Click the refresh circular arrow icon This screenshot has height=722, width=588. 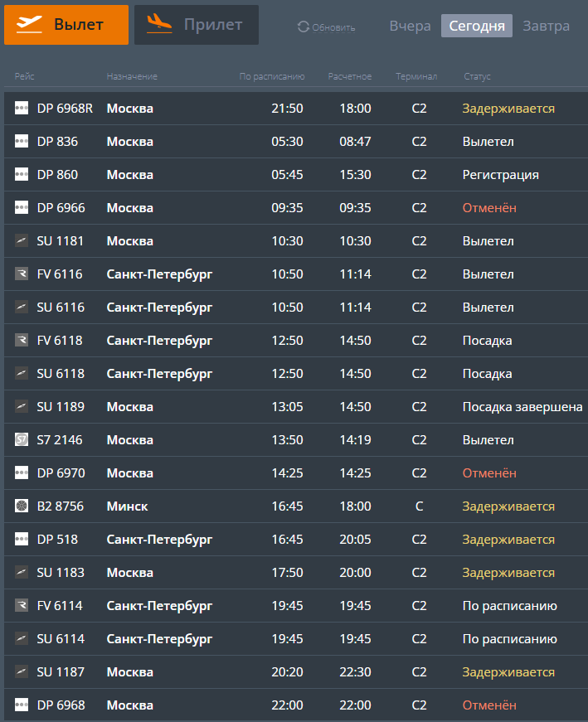point(304,27)
